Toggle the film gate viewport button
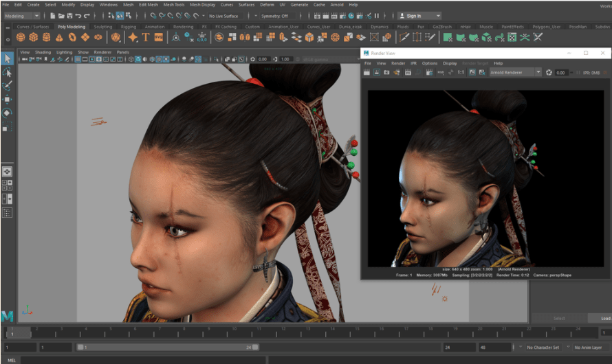The image size is (612, 364). click(x=85, y=59)
